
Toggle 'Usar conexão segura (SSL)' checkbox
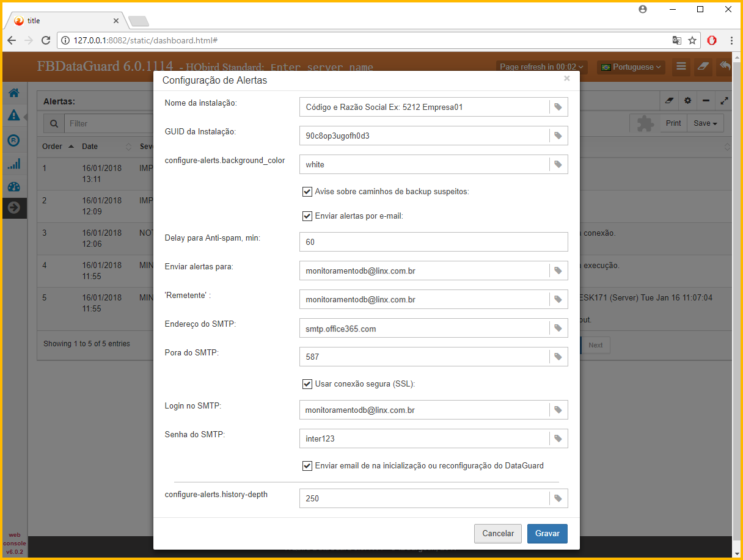point(307,384)
